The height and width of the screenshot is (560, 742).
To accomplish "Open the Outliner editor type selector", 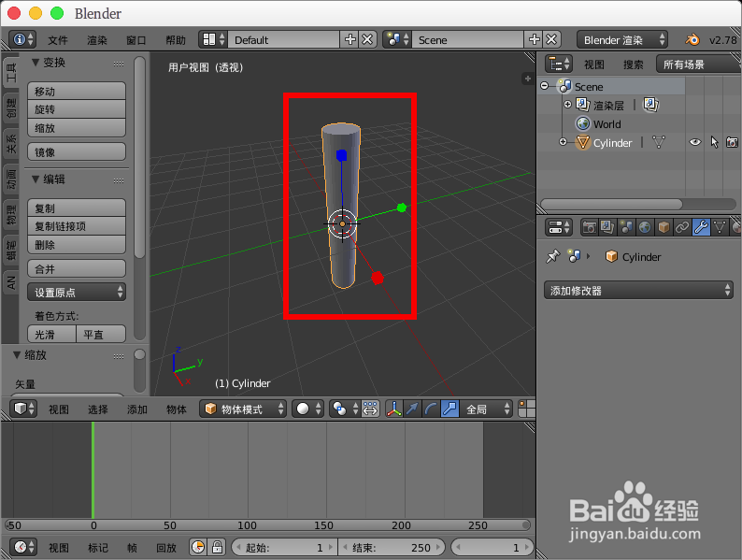I will pyautogui.click(x=559, y=64).
